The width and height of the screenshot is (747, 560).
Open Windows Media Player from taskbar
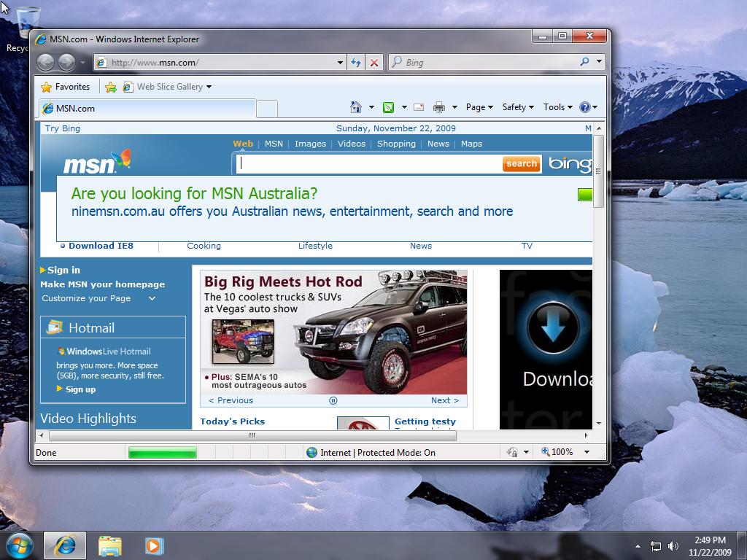click(x=153, y=545)
